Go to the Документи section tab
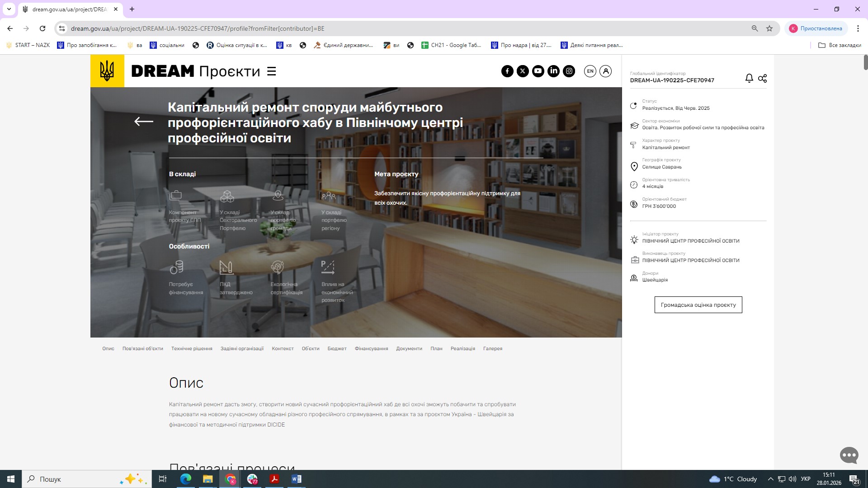868x488 pixels. pyautogui.click(x=409, y=348)
